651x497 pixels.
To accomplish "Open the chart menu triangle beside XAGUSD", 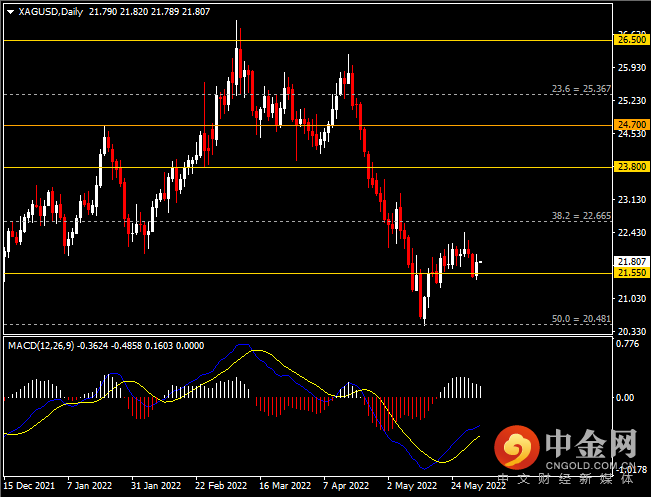I will pos(10,12).
